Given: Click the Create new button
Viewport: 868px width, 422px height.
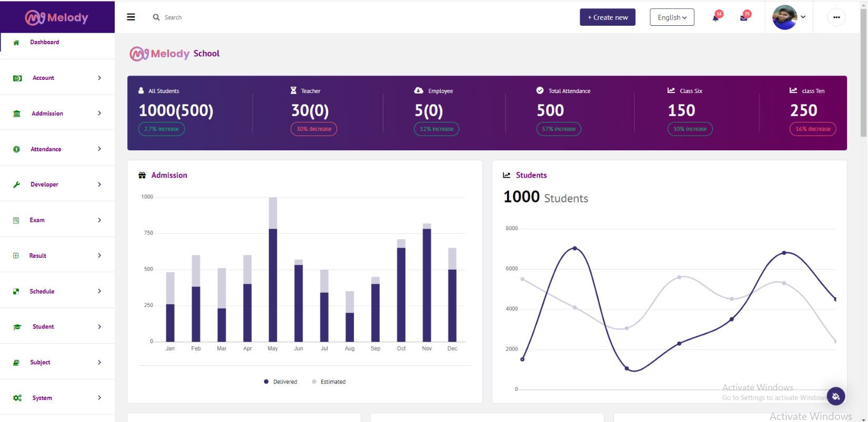Looking at the screenshot, I should click(x=608, y=17).
